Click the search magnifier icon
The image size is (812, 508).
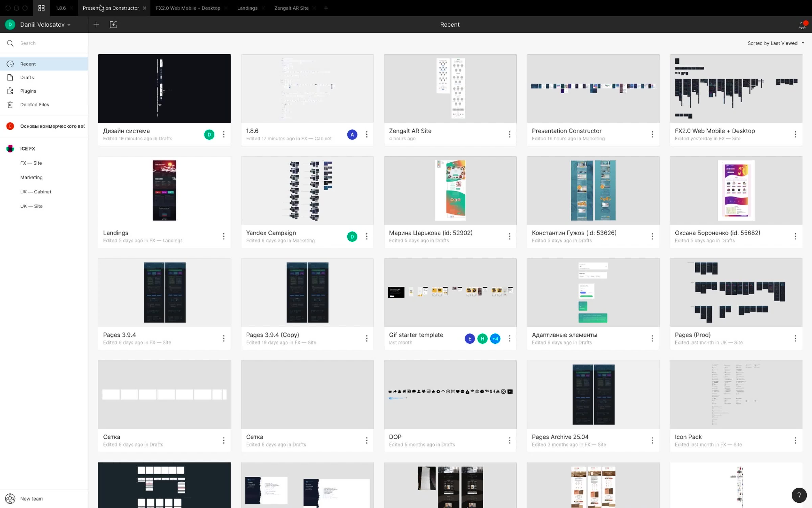click(10, 43)
